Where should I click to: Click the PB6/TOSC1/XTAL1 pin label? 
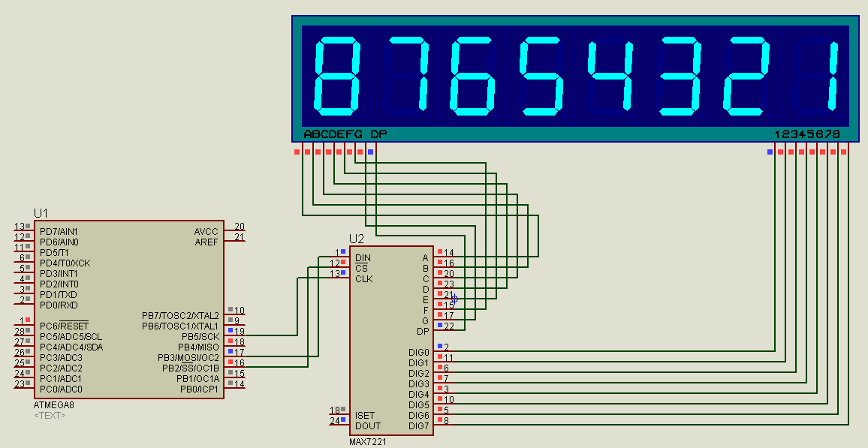[x=180, y=326]
